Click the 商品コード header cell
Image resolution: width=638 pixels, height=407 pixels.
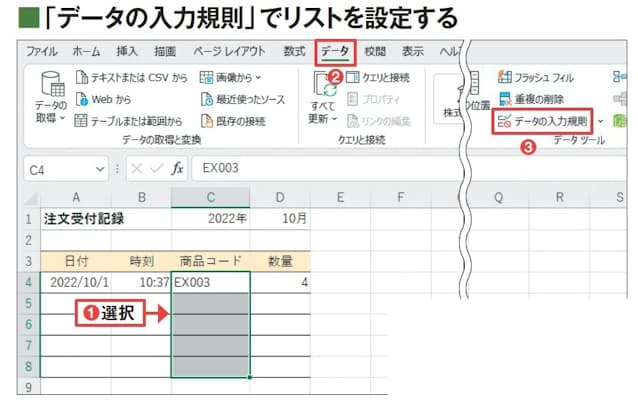(x=211, y=261)
